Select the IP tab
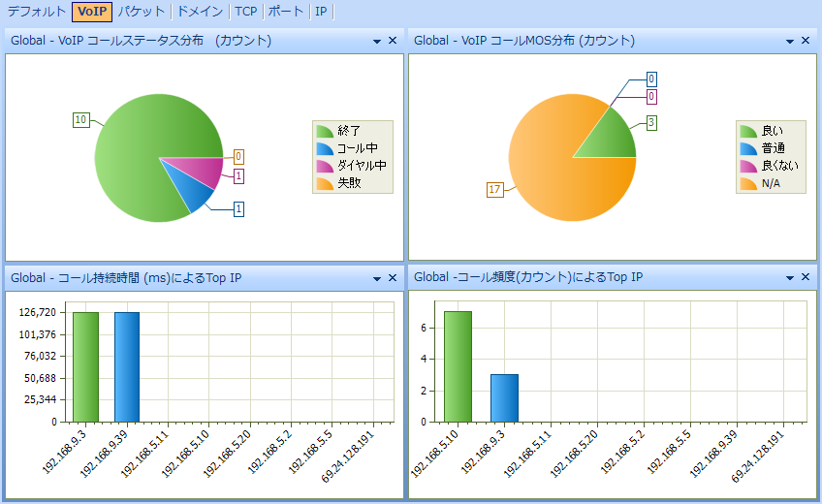822x504 pixels. [321, 12]
